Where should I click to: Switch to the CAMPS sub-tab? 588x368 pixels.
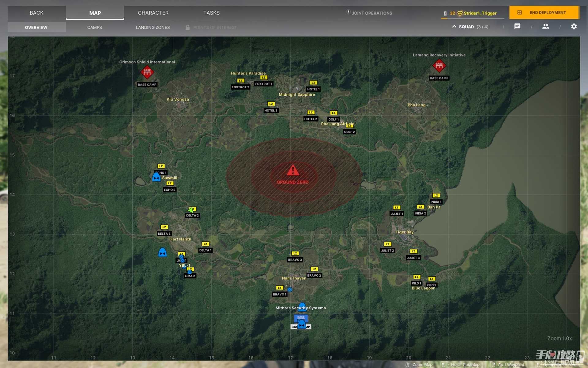[95, 27]
